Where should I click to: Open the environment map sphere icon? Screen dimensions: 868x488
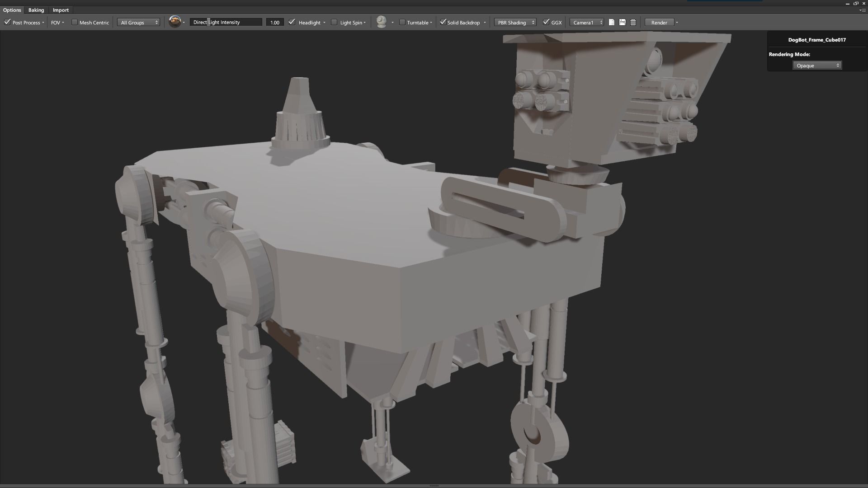coord(175,22)
